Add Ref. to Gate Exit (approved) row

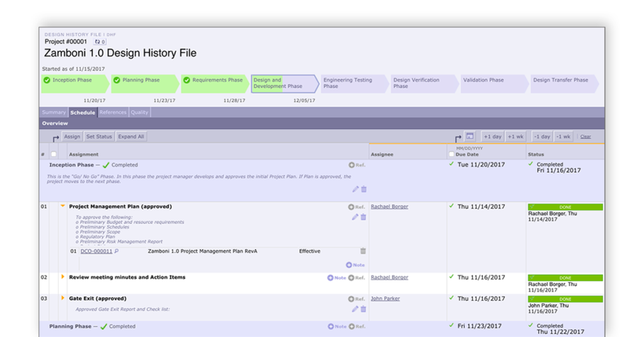click(357, 299)
